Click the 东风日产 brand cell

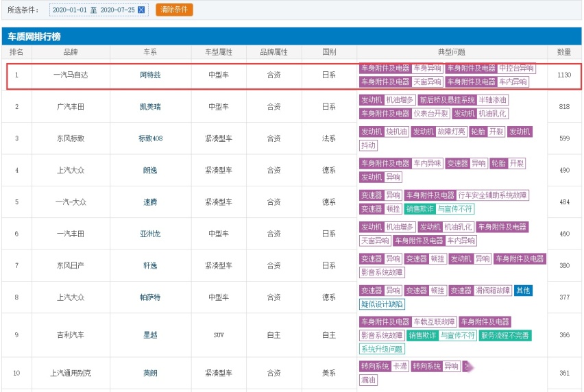pos(71,265)
